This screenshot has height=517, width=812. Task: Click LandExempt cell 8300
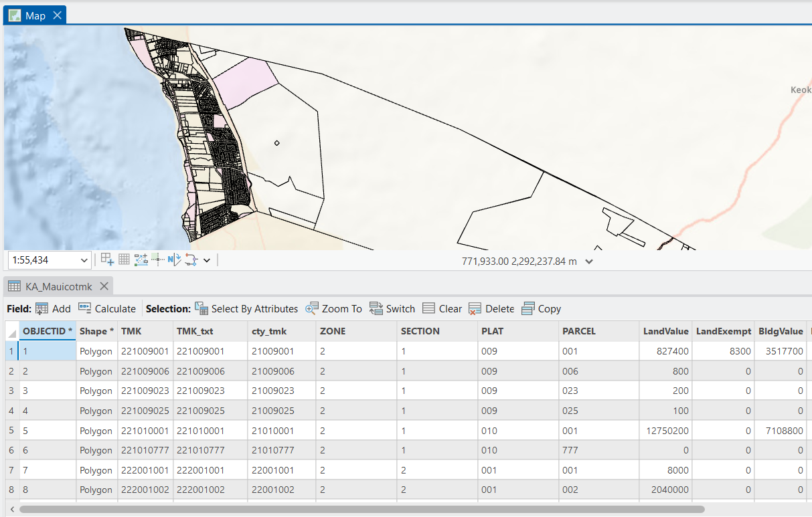tap(723, 351)
